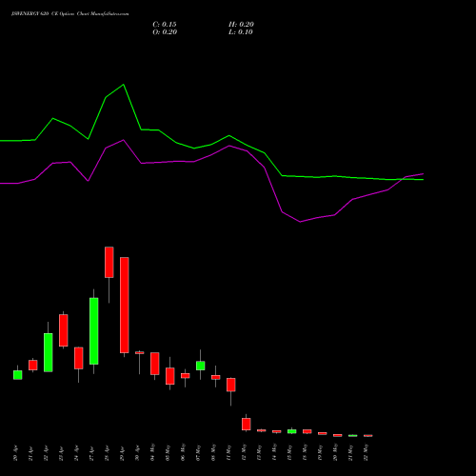Click the green candle for 07 May
Viewport: 476px width, 476px height.
(x=201, y=366)
